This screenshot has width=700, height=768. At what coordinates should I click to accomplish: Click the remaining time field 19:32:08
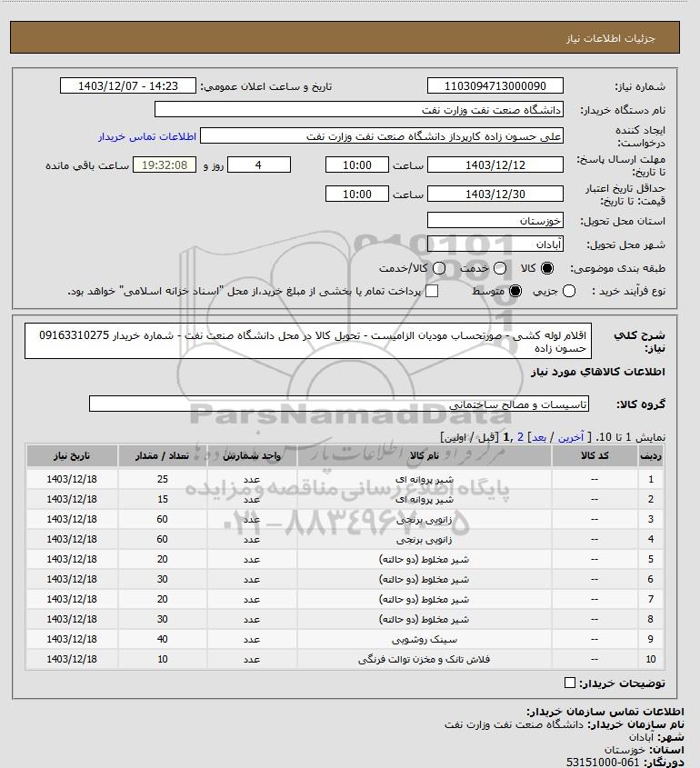pos(165,165)
